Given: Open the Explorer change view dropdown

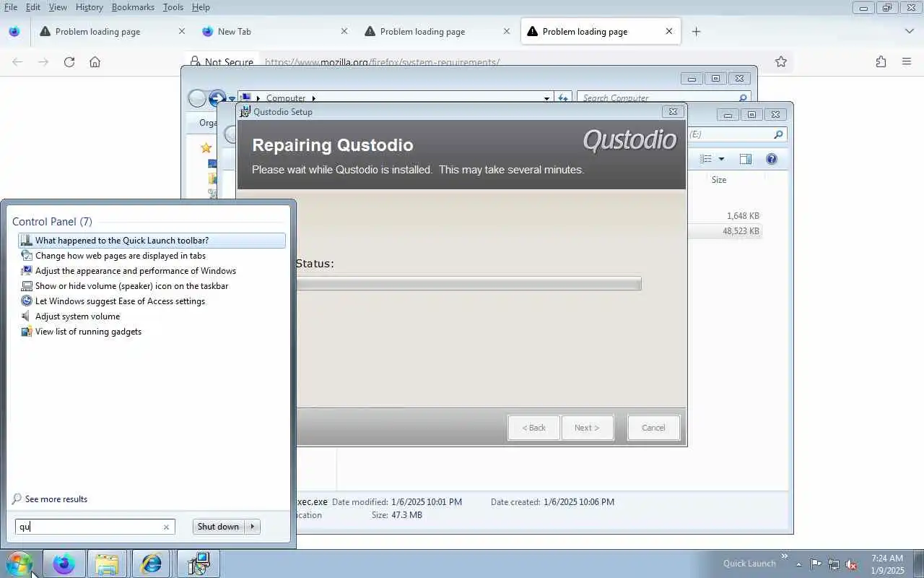Looking at the screenshot, I should [720, 159].
